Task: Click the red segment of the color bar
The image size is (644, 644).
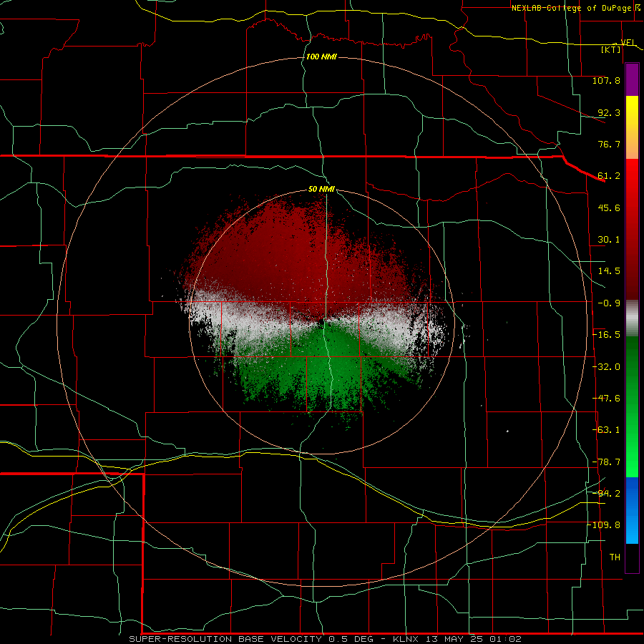Action: pyautogui.click(x=632, y=229)
